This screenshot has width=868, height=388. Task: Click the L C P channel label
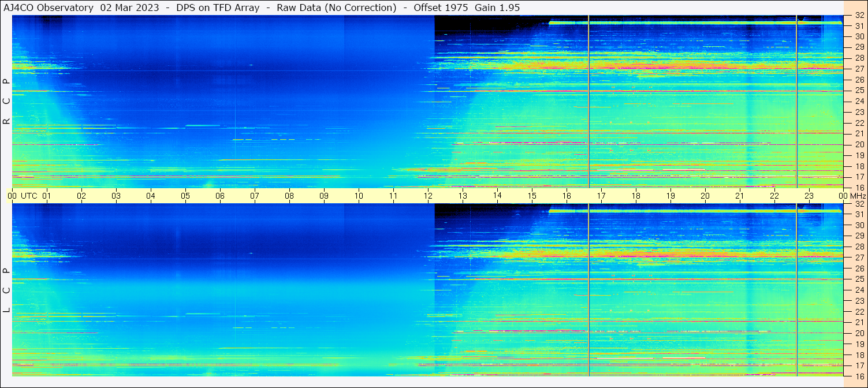click(6, 290)
